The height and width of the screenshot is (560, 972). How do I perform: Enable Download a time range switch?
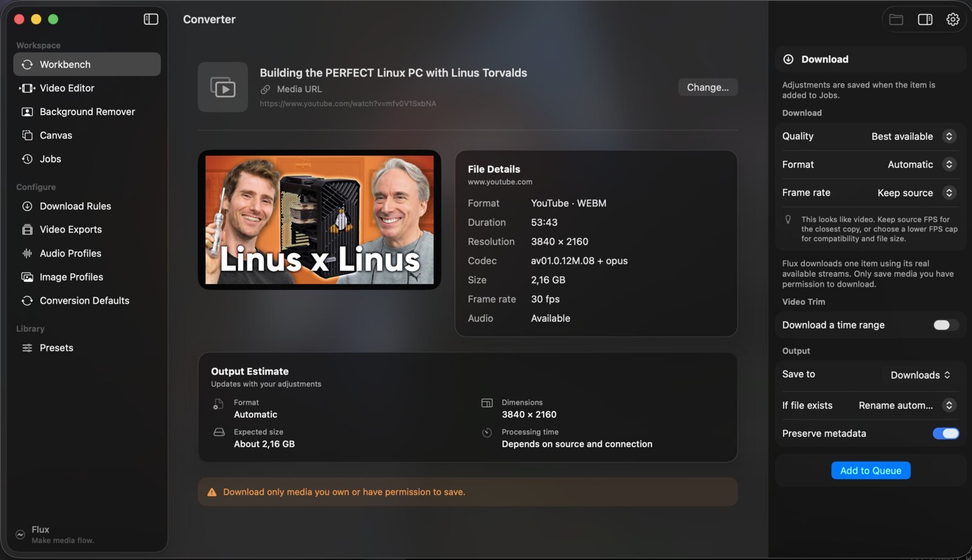(945, 325)
